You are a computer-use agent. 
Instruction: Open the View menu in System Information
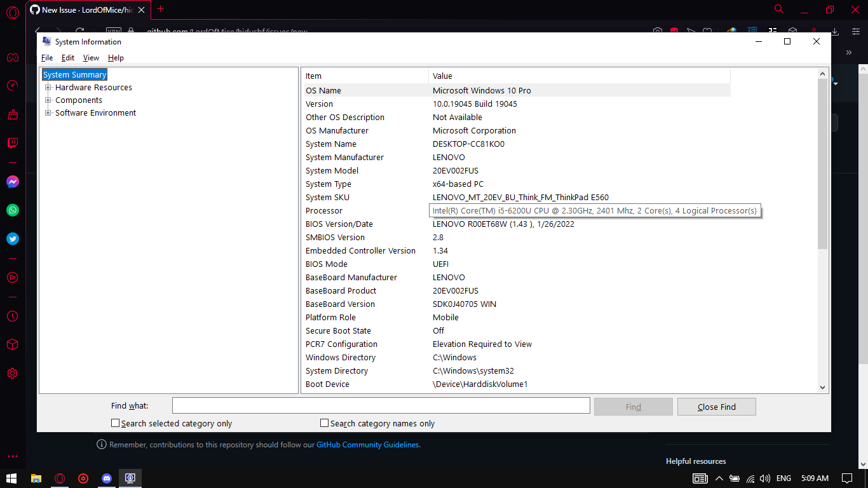coord(91,58)
